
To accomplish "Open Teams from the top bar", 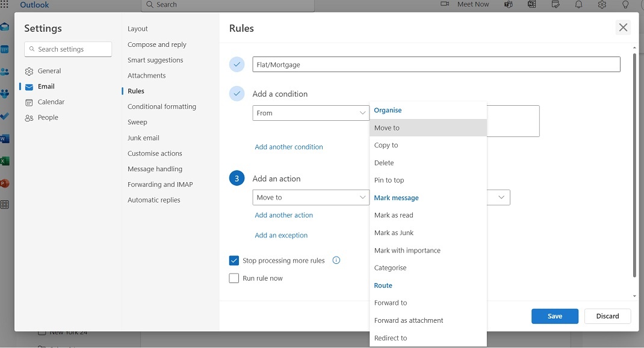I will coord(509,5).
